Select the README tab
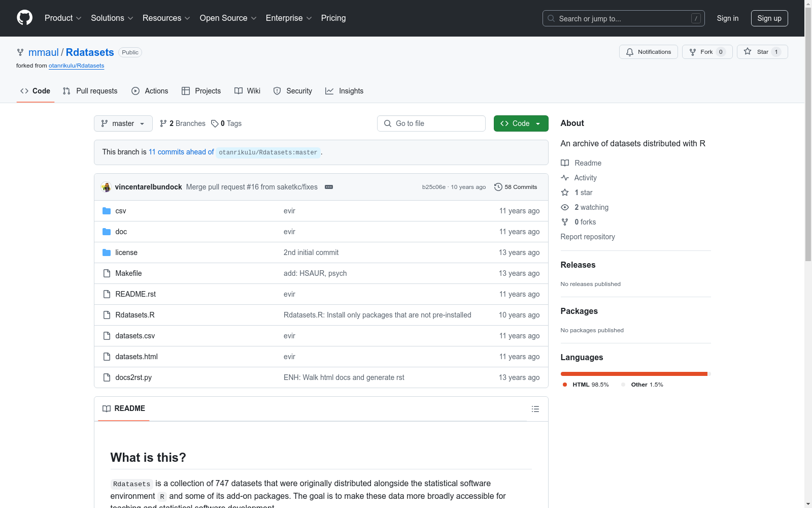The image size is (812, 508). [x=124, y=408]
